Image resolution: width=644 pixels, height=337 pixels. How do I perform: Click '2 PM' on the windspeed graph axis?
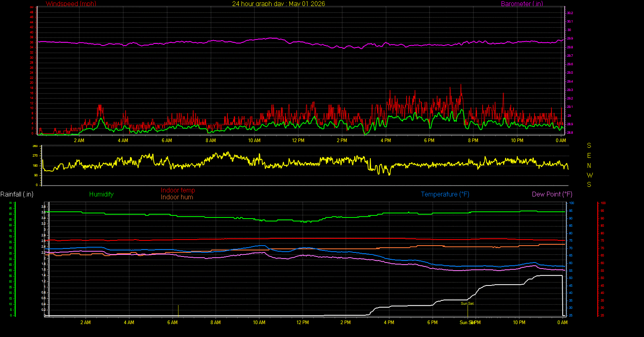(x=342, y=141)
